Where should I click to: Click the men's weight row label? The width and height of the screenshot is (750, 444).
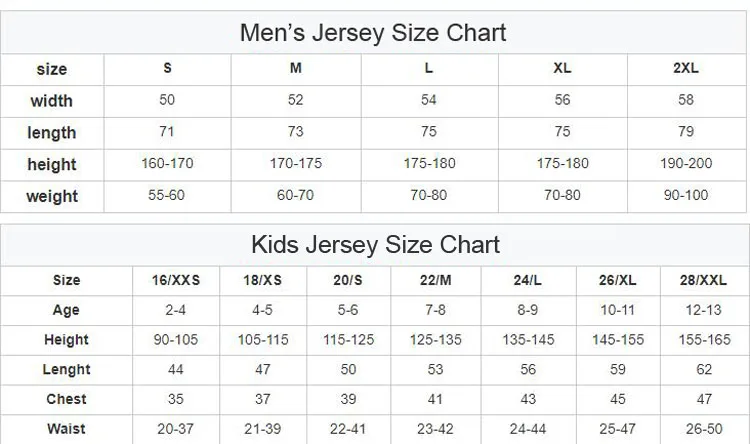pyautogui.click(x=52, y=196)
